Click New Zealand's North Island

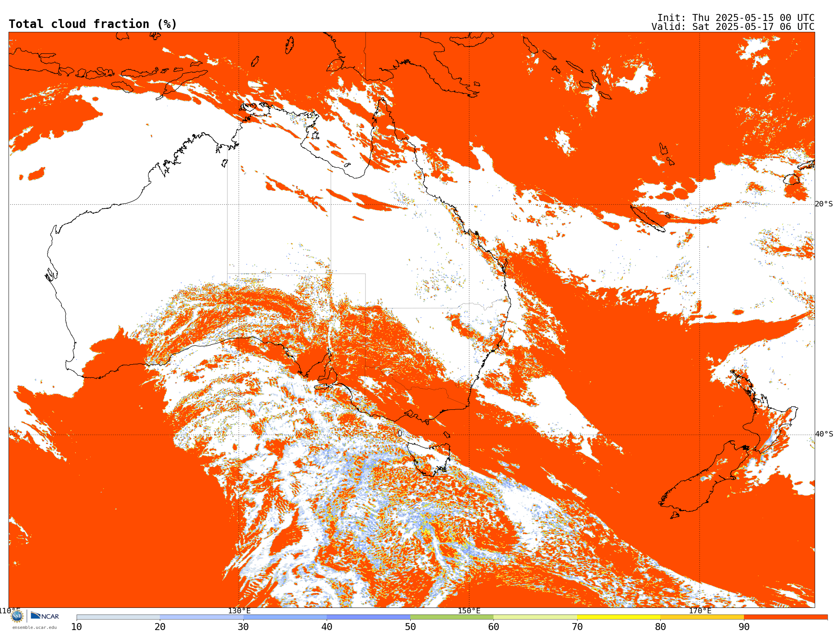click(764, 412)
